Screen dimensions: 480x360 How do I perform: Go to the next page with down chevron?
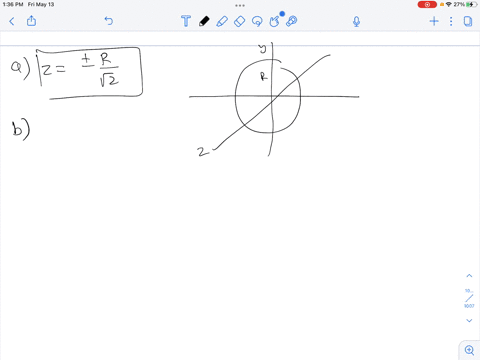[469, 321]
